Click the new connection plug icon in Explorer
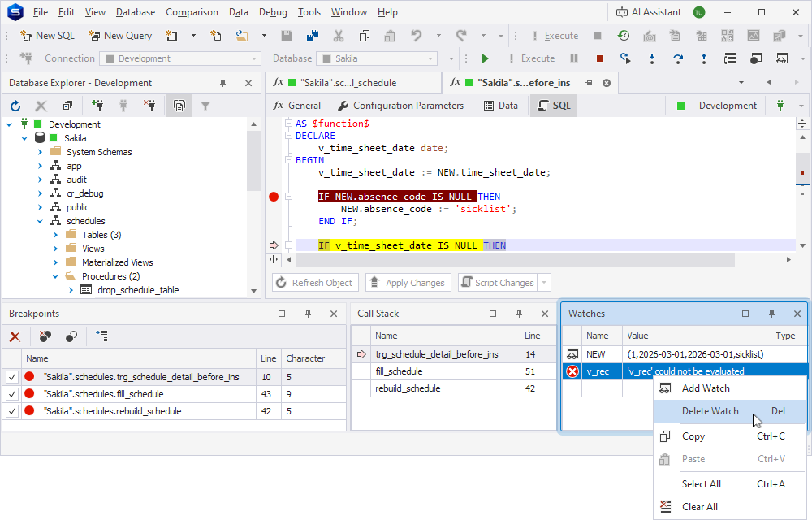 (x=97, y=106)
